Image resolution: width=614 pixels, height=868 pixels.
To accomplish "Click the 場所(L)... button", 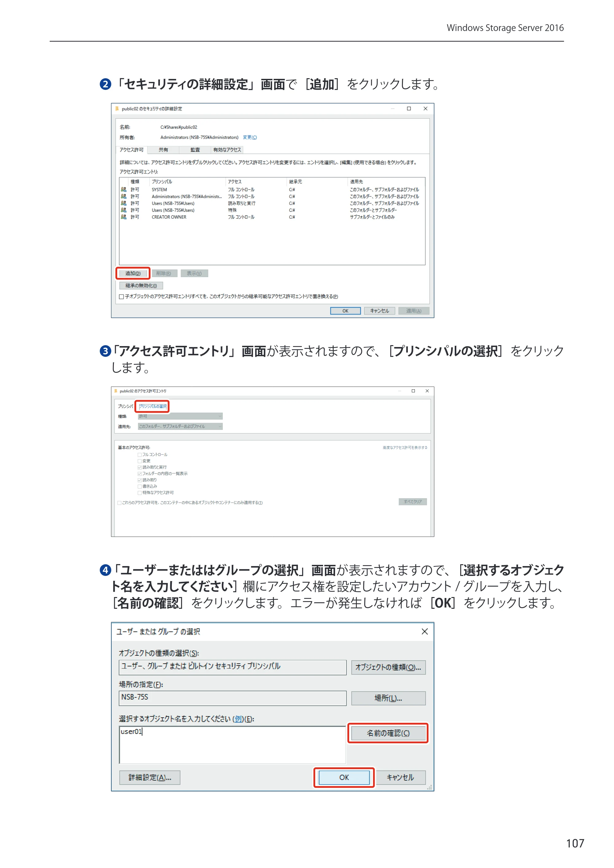I will click(x=388, y=698).
